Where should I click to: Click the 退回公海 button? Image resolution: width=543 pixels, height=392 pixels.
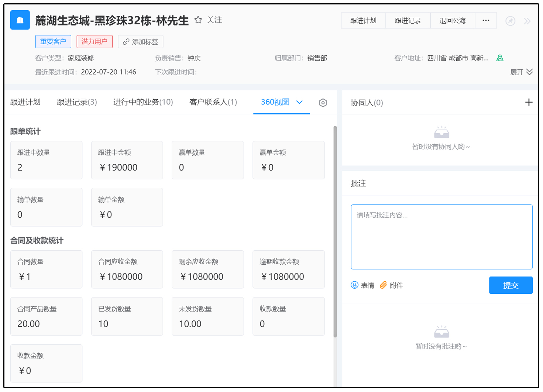tap(452, 21)
